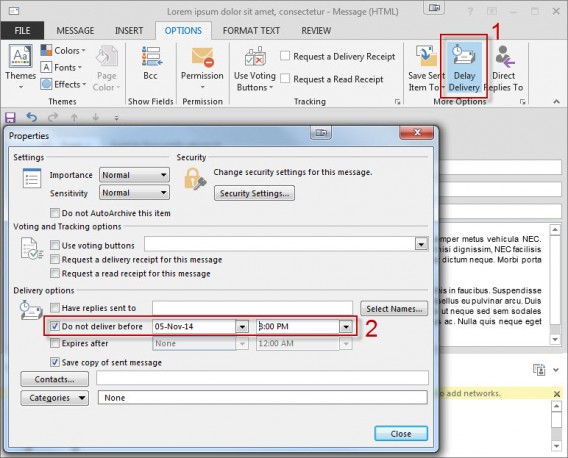Open delivery date dropdown showing 05-Nov-14
This screenshot has height=458, width=568.
pyautogui.click(x=242, y=326)
